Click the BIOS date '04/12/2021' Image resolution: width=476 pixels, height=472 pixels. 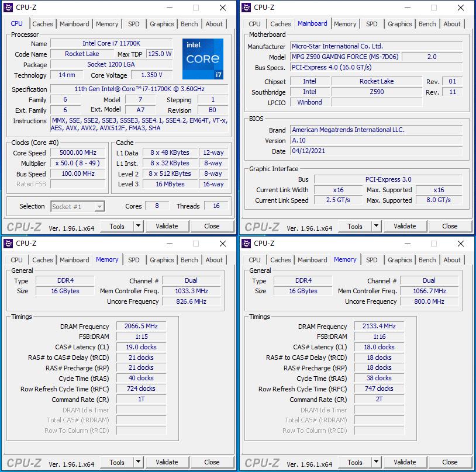pos(376,151)
